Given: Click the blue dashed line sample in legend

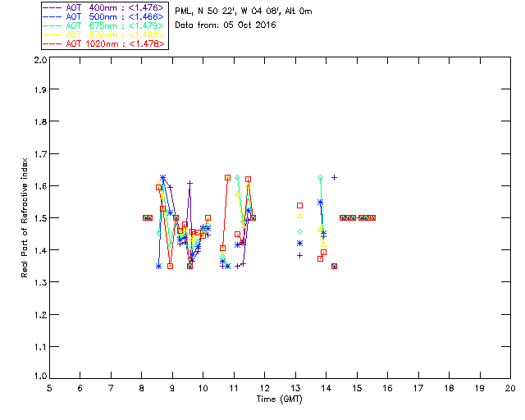Looking at the screenshot, I should tap(52, 16).
